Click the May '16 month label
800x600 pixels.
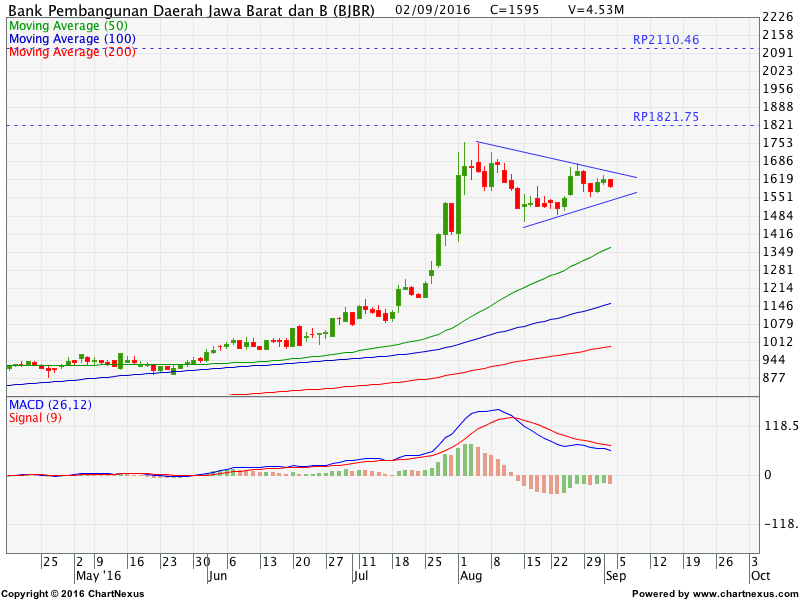point(98,576)
